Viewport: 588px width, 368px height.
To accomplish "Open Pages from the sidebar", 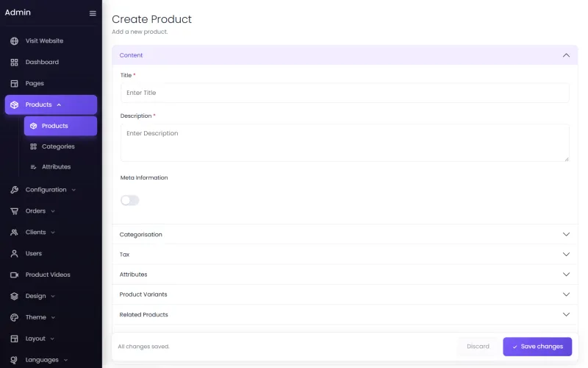I will pyautogui.click(x=35, y=83).
